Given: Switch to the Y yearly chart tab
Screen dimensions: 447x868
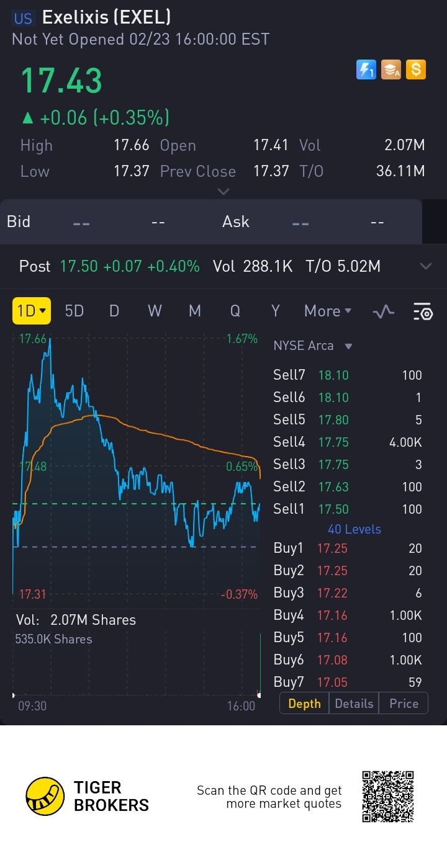Looking at the screenshot, I should [x=275, y=311].
